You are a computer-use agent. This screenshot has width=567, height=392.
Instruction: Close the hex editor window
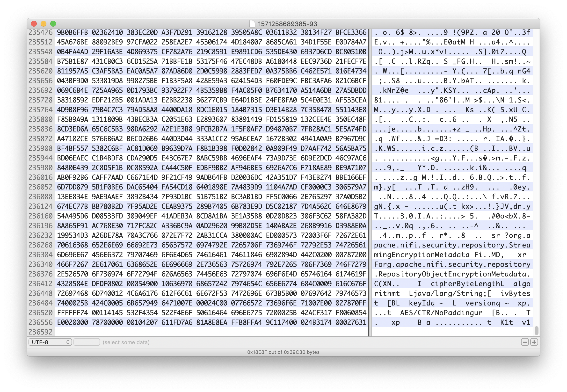[34, 24]
